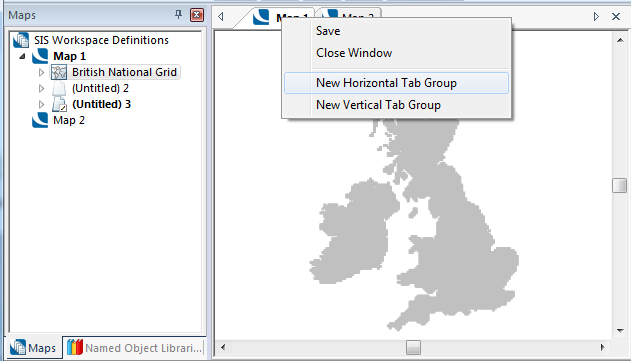The image size is (631, 361).
Task: Select New Horizontal Tab Group
Action: coord(396,83)
